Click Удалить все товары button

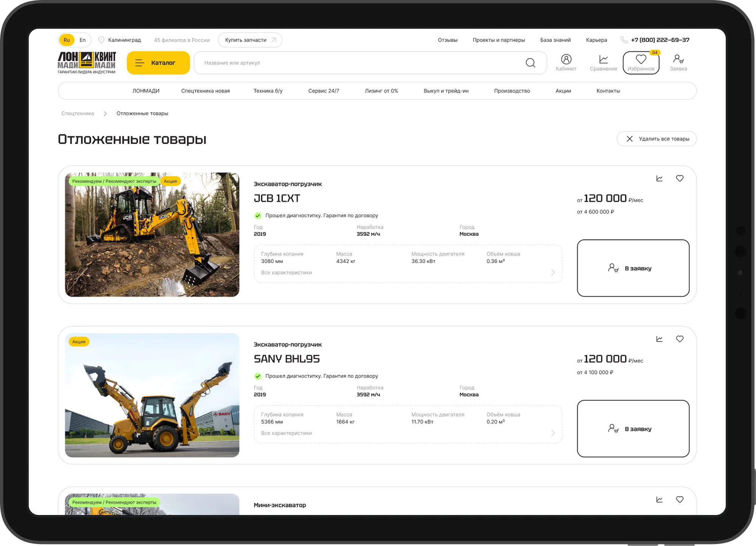tap(657, 139)
